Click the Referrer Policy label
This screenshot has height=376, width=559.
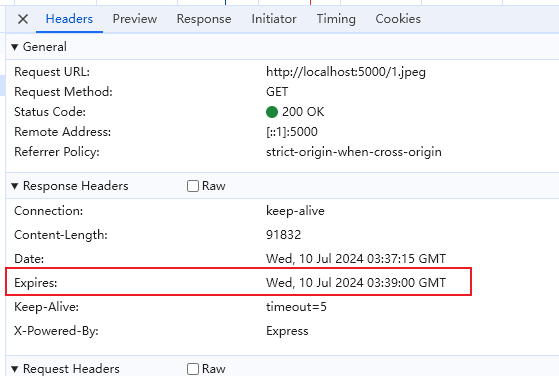(57, 152)
